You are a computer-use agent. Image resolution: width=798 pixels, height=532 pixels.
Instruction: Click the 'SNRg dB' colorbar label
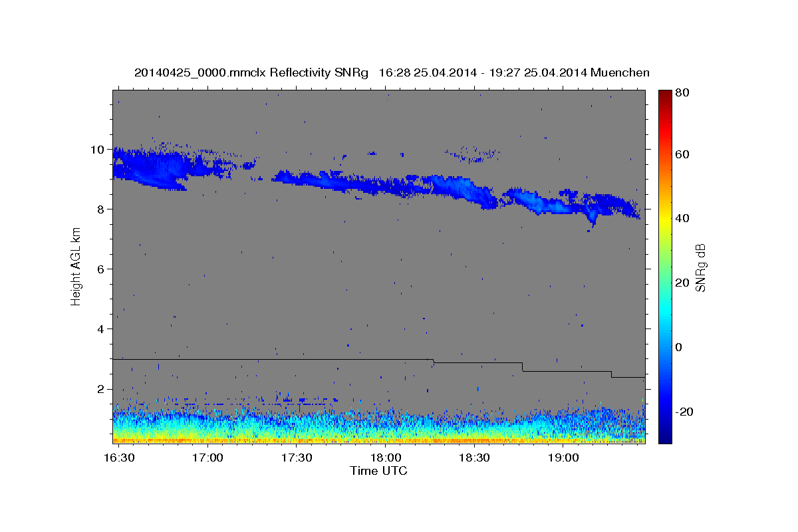click(x=700, y=267)
